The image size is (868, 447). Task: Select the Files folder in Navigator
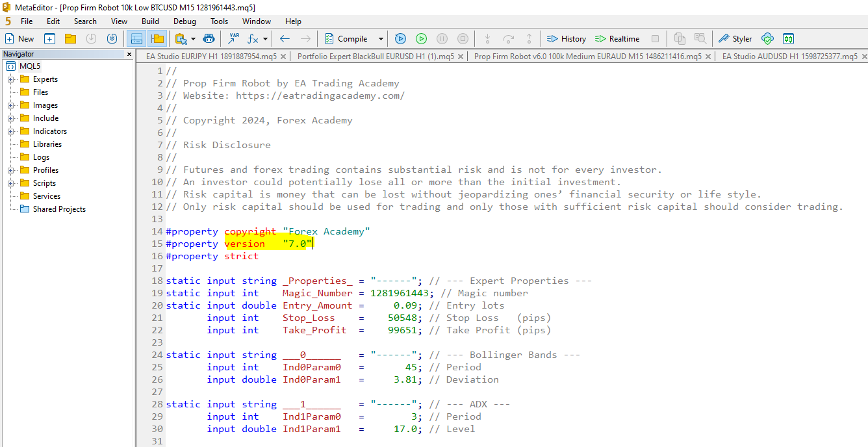click(x=40, y=92)
